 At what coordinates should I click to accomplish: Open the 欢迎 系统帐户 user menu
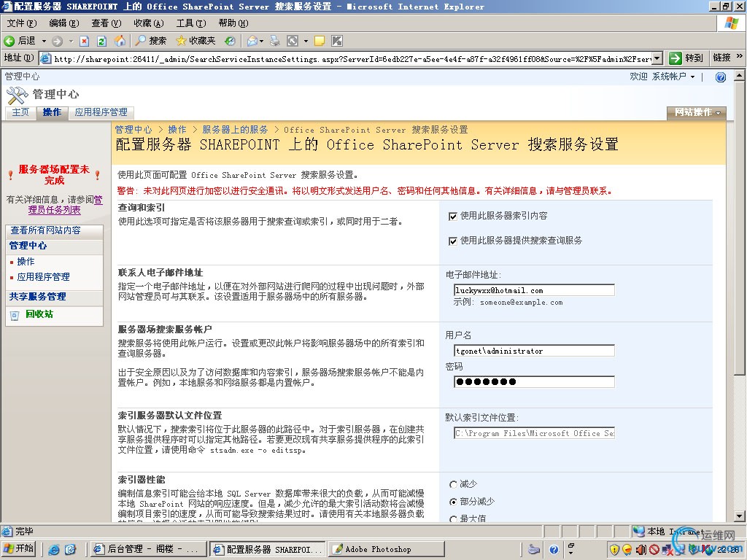coord(662,77)
